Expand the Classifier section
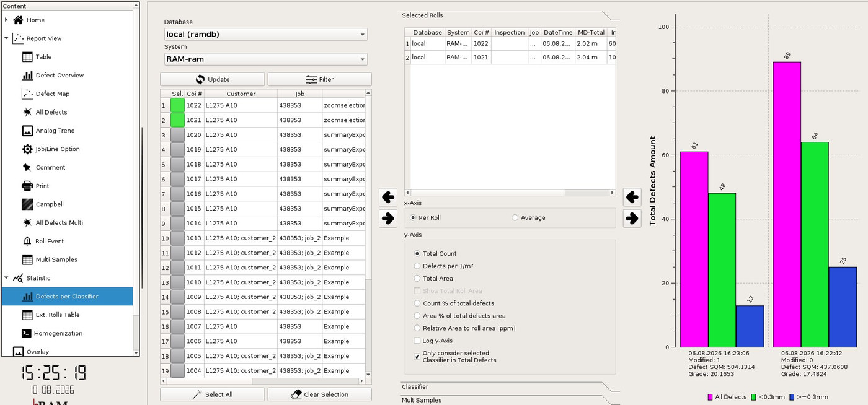 point(508,387)
